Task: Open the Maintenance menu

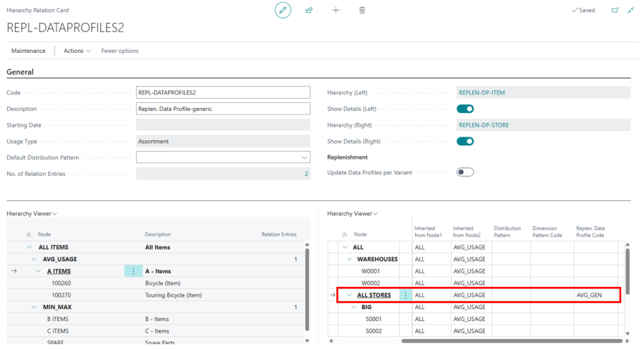Action: click(x=29, y=51)
